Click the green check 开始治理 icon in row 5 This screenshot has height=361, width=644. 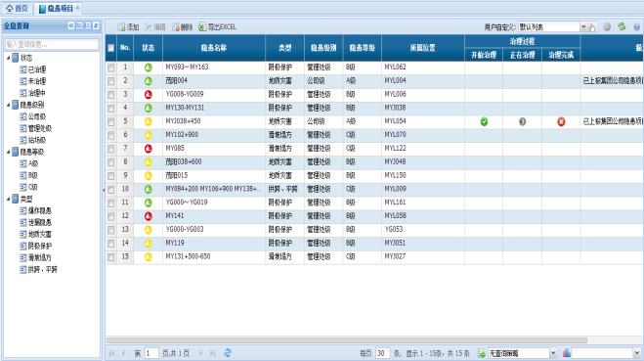click(x=484, y=121)
